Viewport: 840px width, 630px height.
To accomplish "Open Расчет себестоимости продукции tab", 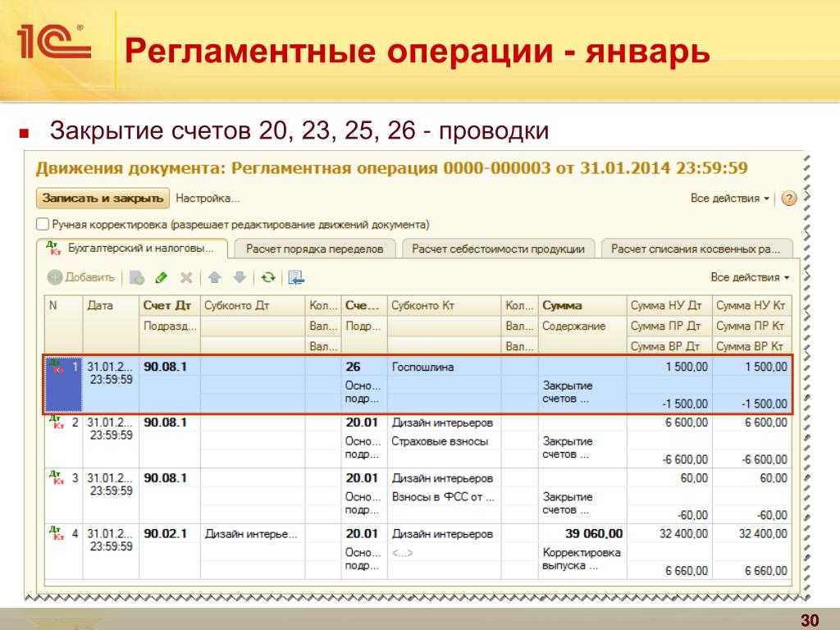I will coord(498,249).
